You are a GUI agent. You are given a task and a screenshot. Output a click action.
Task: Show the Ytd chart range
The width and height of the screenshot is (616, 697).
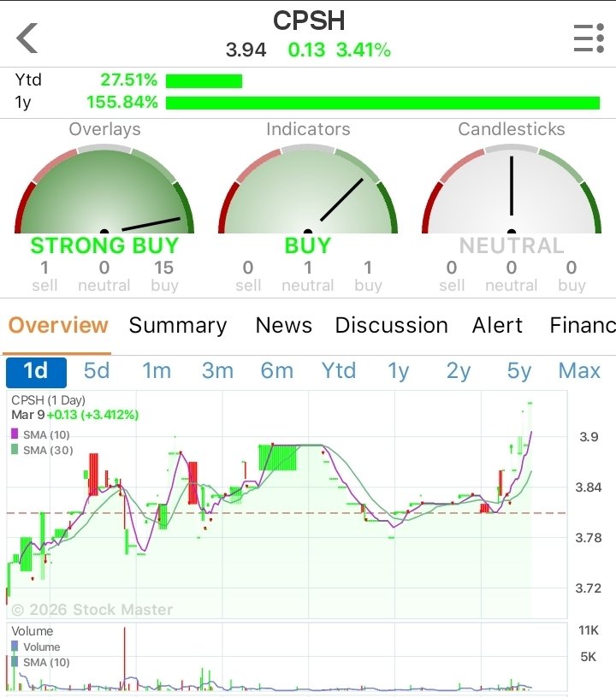[x=339, y=370]
